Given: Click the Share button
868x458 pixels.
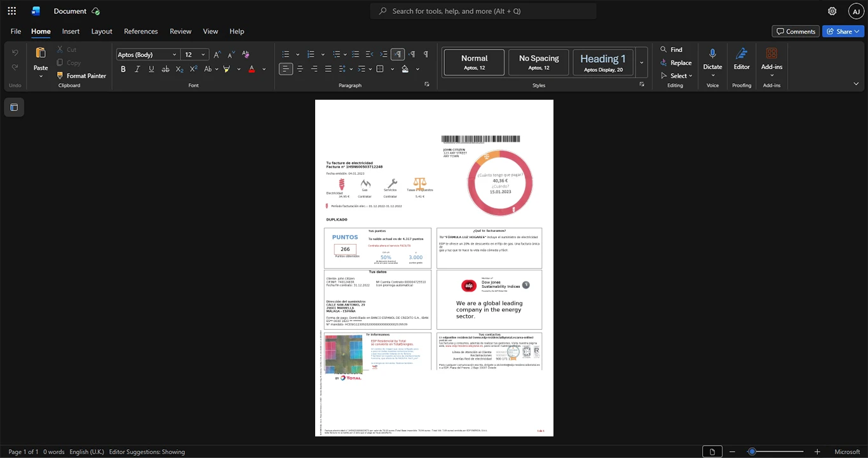Looking at the screenshot, I should 843,31.
